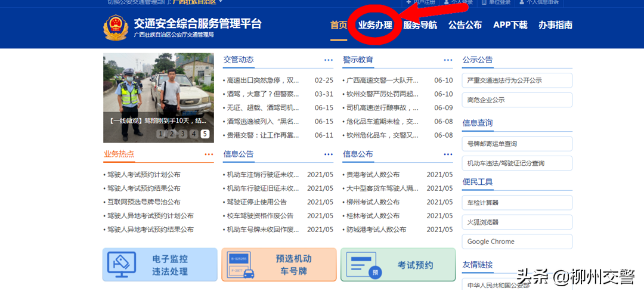Open news 危化品车逾期未检
644x294 pixels.
(382, 122)
